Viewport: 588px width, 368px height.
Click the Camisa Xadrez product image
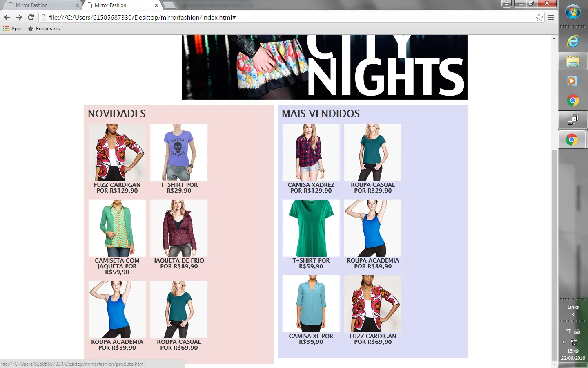311,153
